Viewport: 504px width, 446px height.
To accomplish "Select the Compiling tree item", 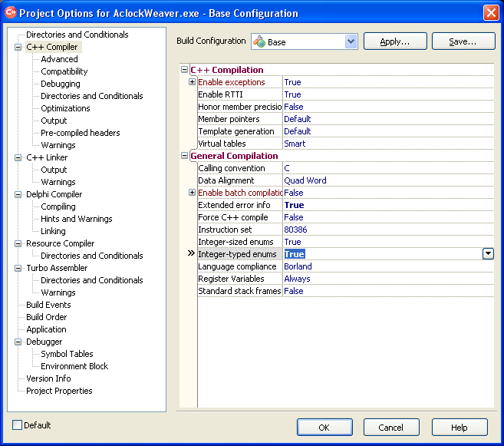I will (x=58, y=206).
